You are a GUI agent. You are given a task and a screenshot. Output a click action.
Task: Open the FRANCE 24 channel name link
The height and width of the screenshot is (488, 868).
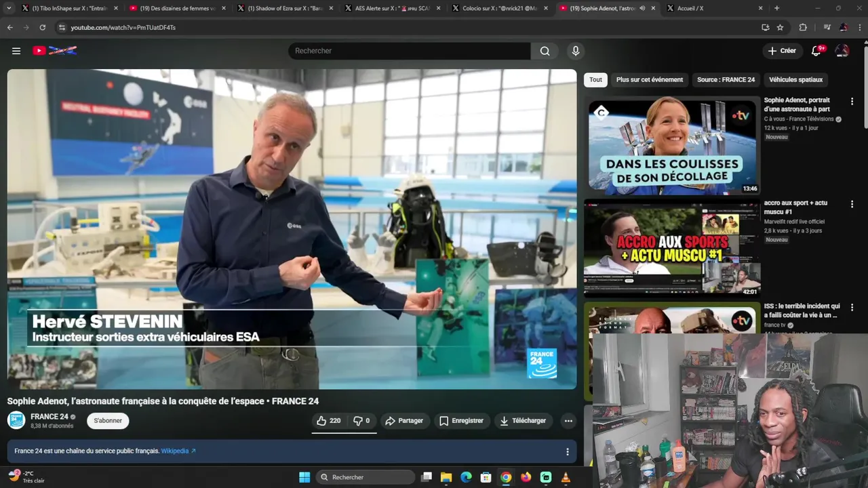tap(50, 417)
